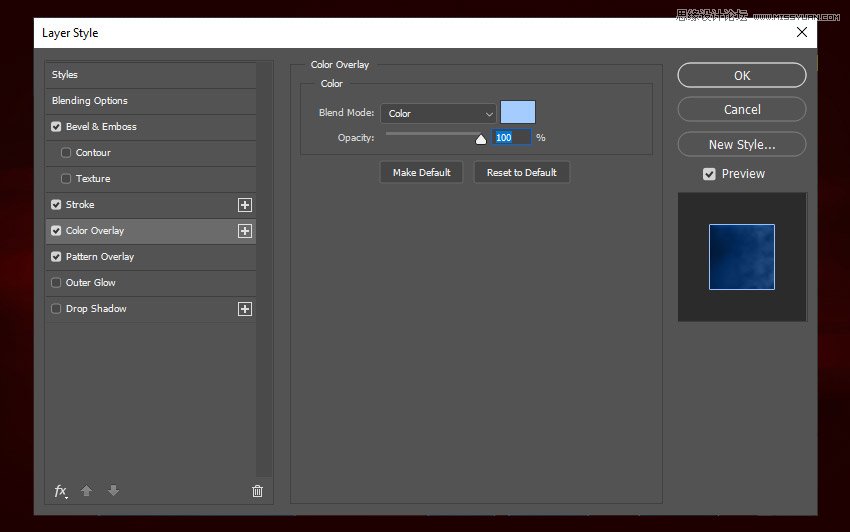
Task: Open the light blue overlay color swatch
Action: [x=517, y=113]
